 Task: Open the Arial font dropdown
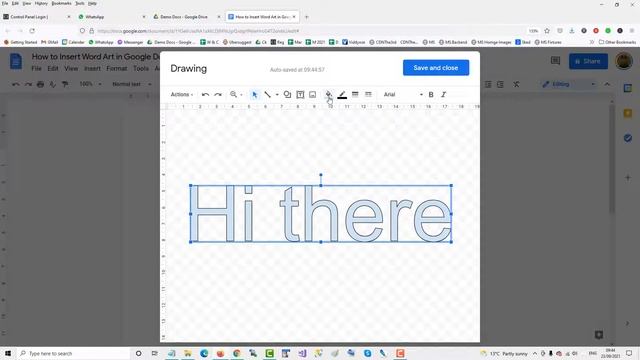pyautogui.click(x=403, y=94)
